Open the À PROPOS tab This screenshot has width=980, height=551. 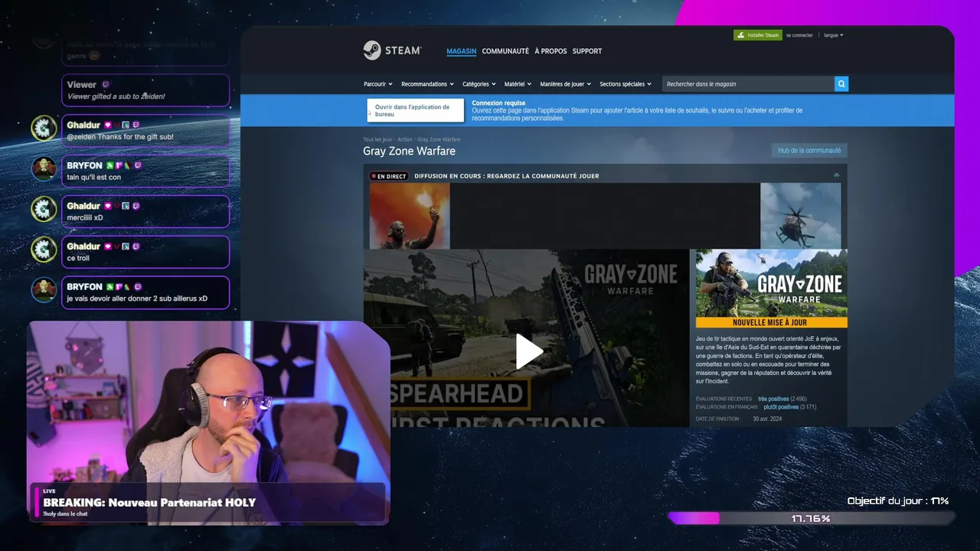[x=550, y=51]
